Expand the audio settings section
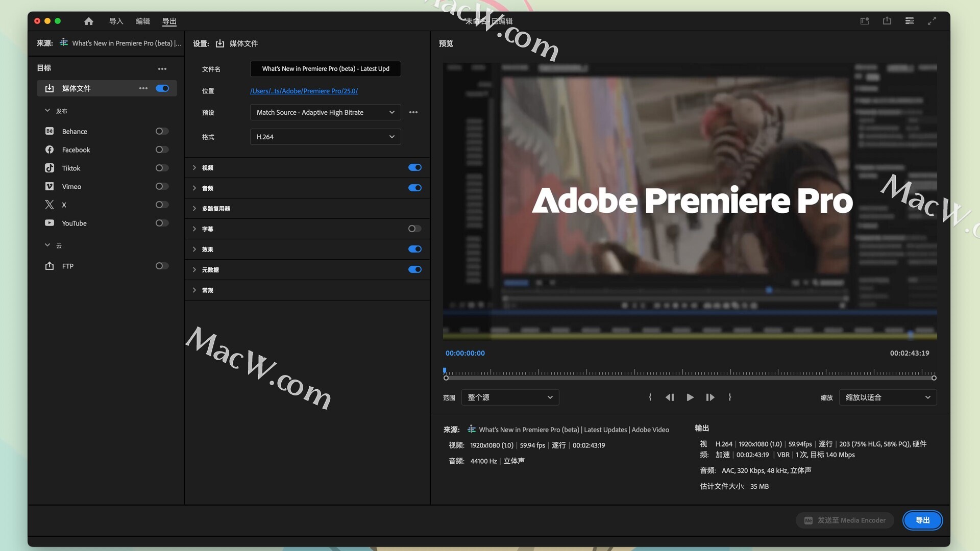980x551 pixels. (194, 188)
